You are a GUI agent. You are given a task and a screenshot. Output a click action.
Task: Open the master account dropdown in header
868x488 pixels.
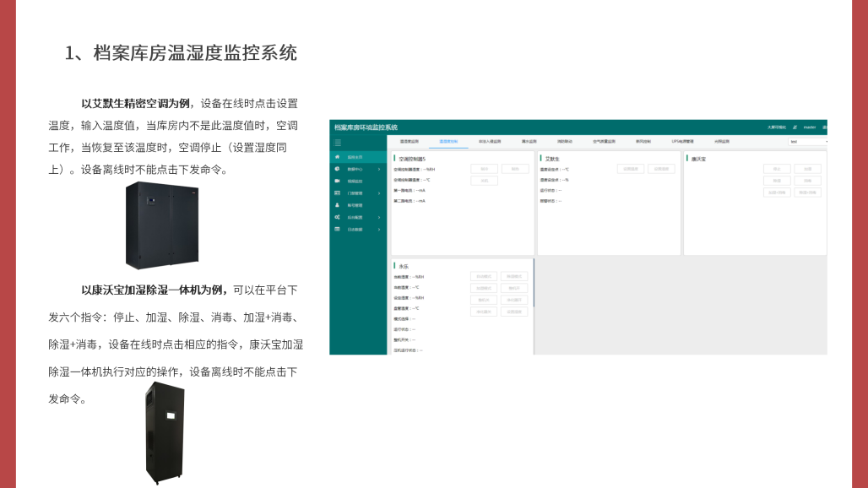point(809,127)
